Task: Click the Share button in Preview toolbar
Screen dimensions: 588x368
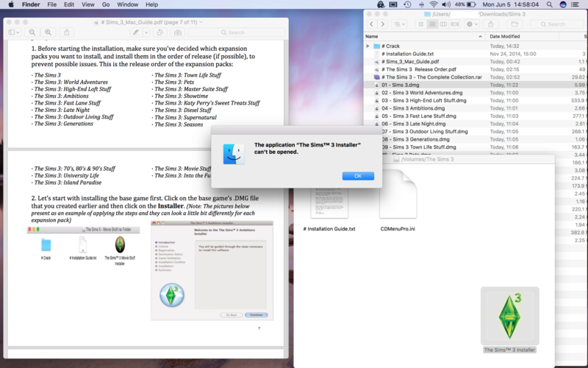Action: point(67,32)
